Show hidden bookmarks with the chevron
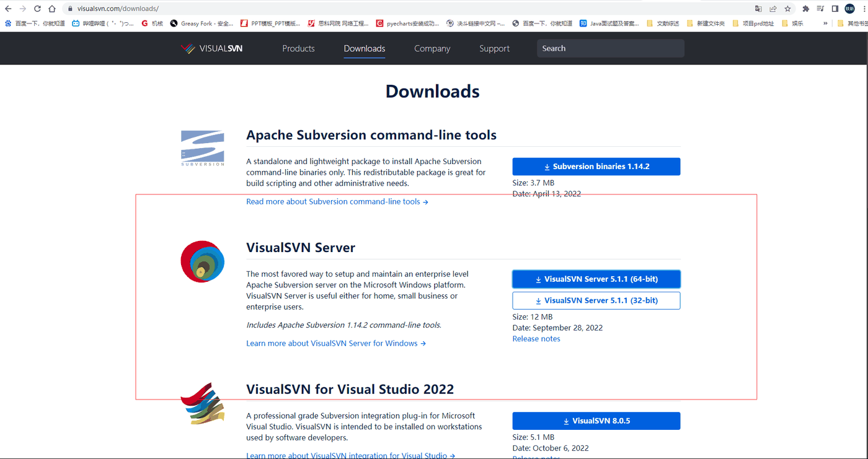Screen dimensions: 868x459 tap(825, 24)
